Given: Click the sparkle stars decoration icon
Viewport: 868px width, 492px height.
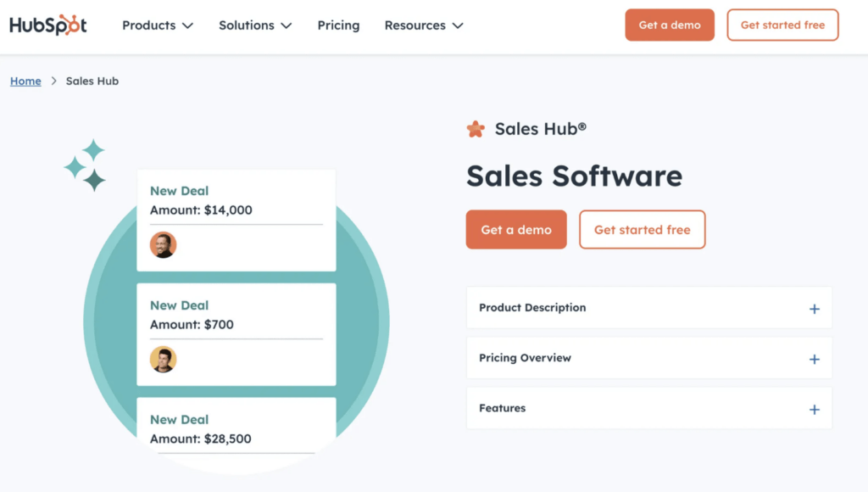Looking at the screenshot, I should pyautogui.click(x=86, y=165).
